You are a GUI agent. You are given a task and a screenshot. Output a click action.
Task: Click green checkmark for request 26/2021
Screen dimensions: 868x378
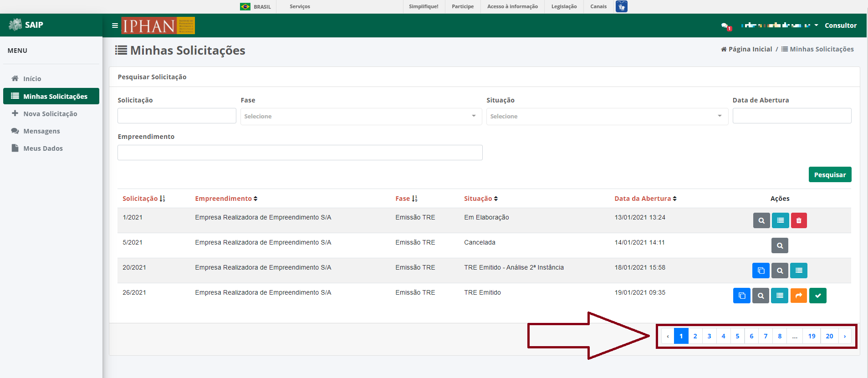click(818, 296)
